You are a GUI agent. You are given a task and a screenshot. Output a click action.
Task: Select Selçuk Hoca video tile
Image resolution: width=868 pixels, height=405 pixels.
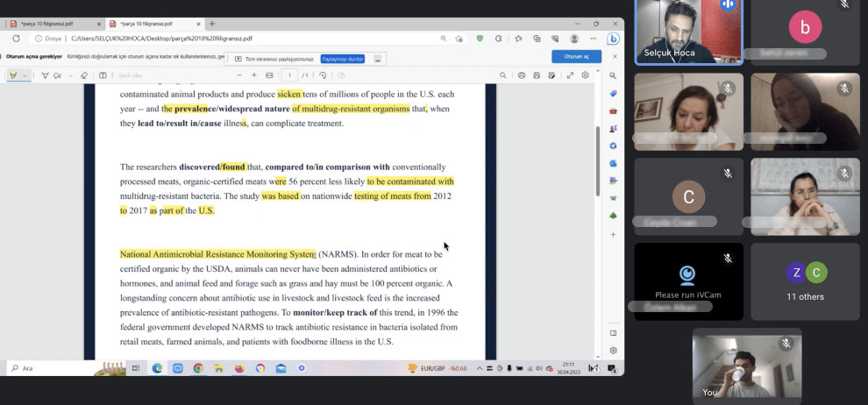tap(688, 32)
